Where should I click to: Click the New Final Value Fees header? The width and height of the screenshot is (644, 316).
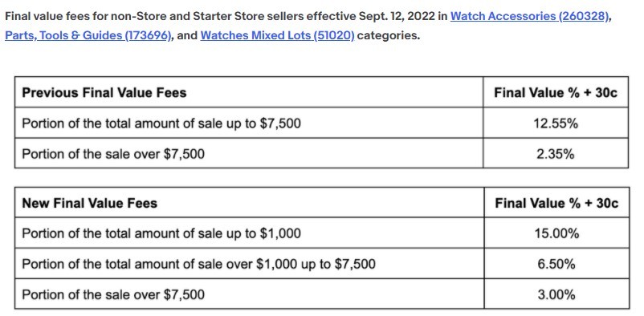pyautogui.click(x=90, y=203)
